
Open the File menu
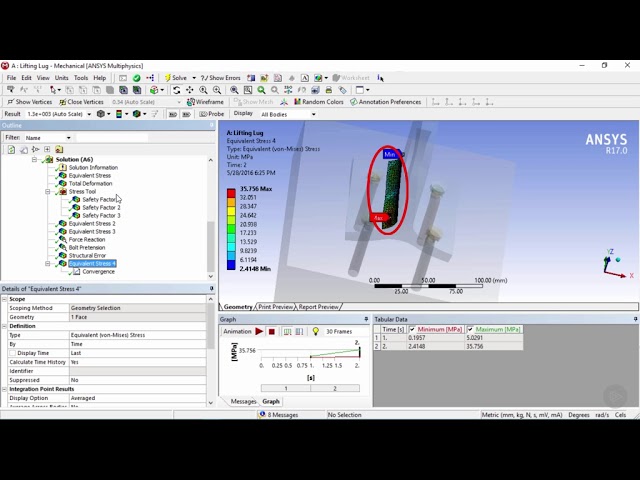click(11, 78)
